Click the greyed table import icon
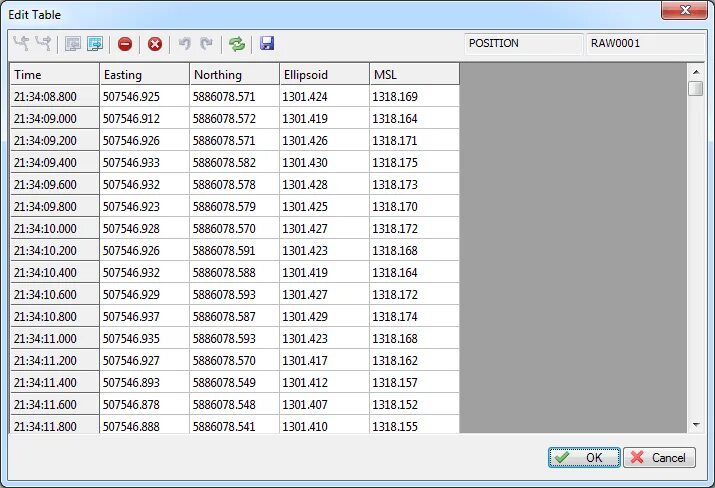This screenshot has width=715, height=488. tap(73, 44)
